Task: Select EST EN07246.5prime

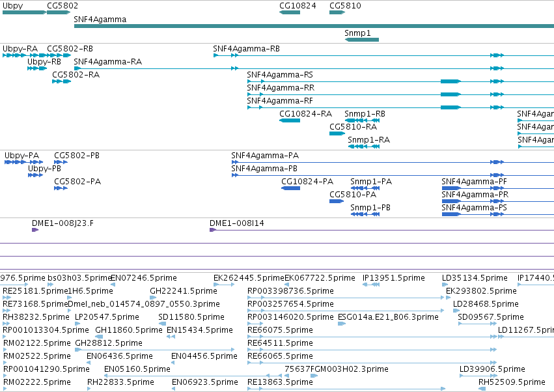Action: click(144, 278)
